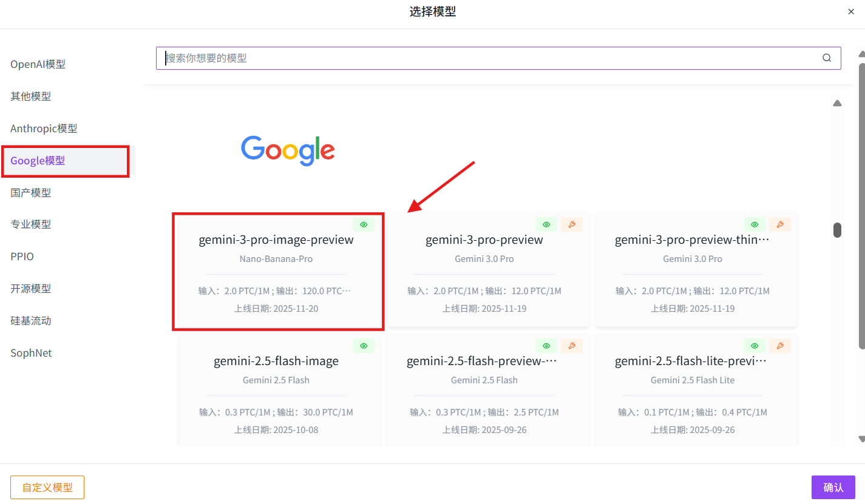Image resolution: width=865 pixels, height=504 pixels.
Task: Toggle vision badge on gemini-2.5-flash-lite-preview card
Action: 754,345
